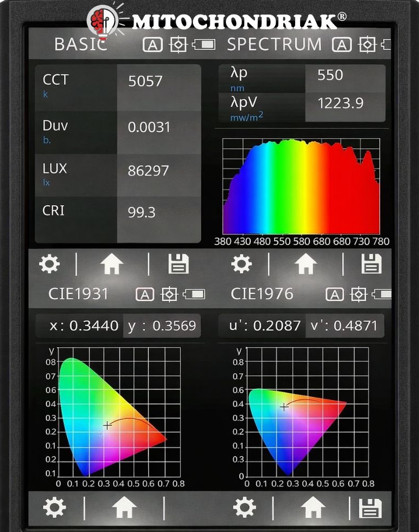The height and width of the screenshot is (532, 419).
Task: Open settings gear in SPECTRUM panel
Action: click(x=241, y=264)
